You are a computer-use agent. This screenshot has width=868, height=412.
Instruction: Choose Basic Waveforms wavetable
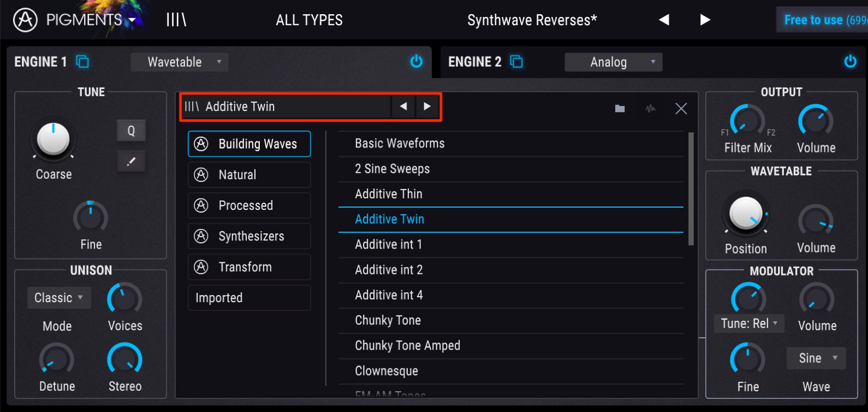pyautogui.click(x=511, y=144)
